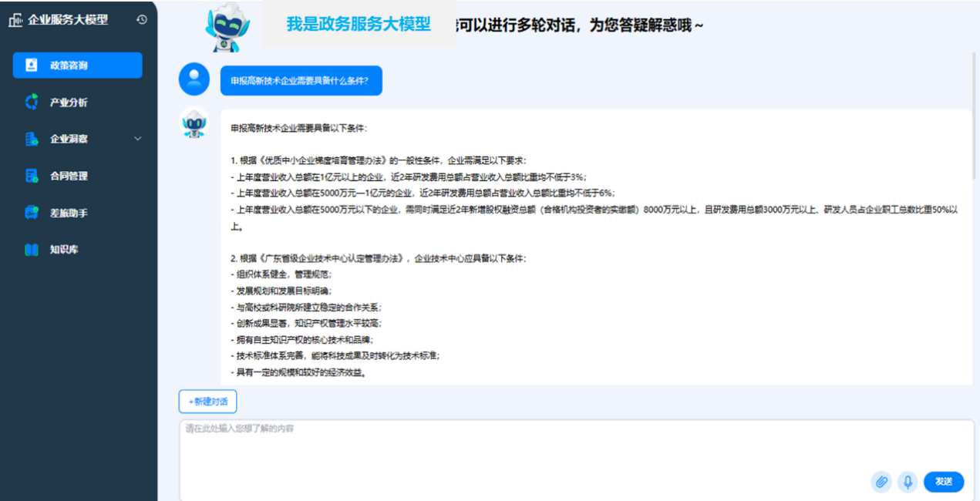Click the 合同管理 sidebar icon
Screen dimensions: 980x501
(32, 176)
